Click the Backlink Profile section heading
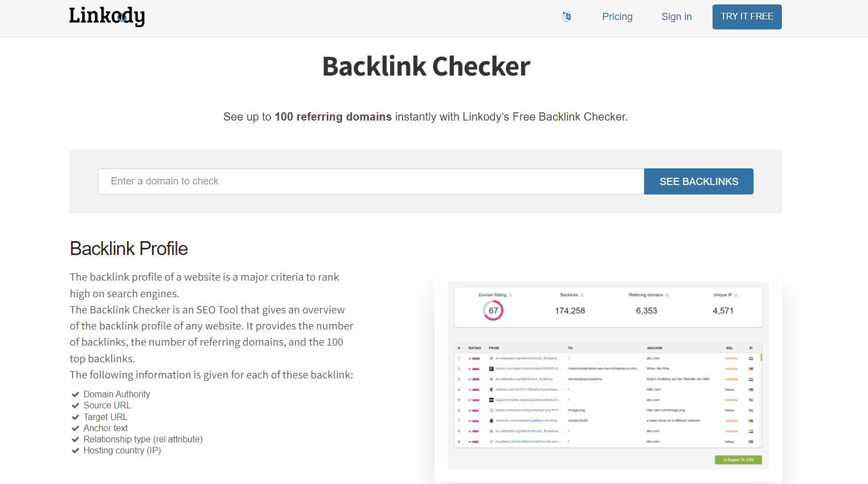The width and height of the screenshot is (868, 484). click(129, 248)
